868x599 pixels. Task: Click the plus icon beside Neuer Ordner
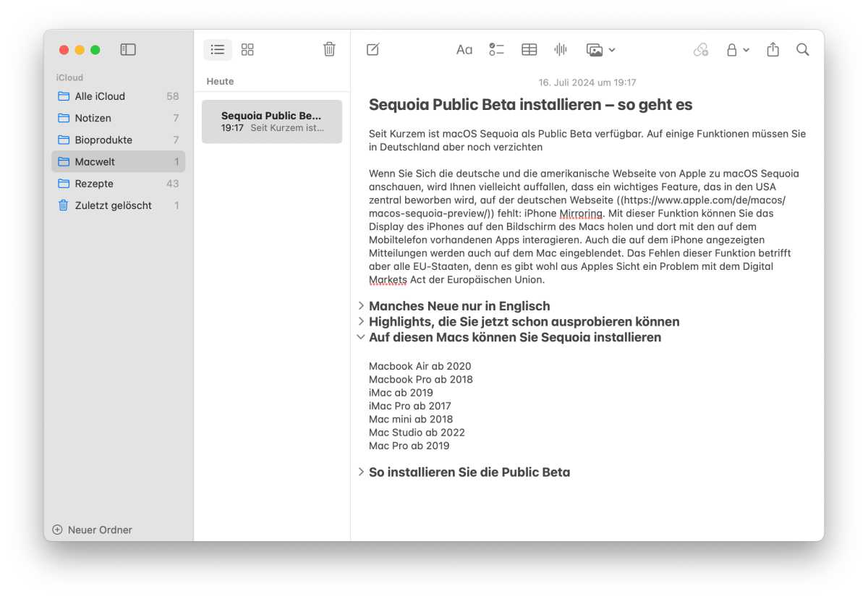(x=58, y=530)
